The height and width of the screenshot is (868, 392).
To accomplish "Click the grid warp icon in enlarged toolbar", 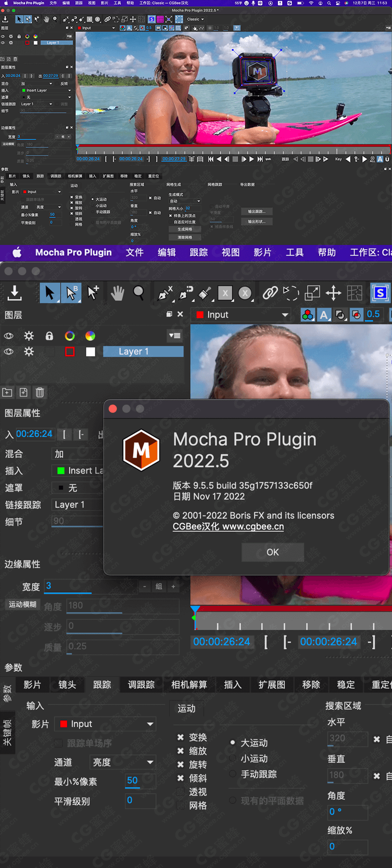I will [x=354, y=293].
